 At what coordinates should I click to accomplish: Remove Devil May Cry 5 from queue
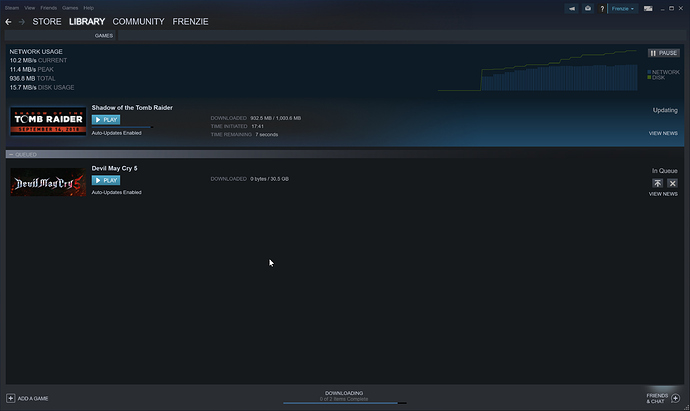click(x=672, y=183)
